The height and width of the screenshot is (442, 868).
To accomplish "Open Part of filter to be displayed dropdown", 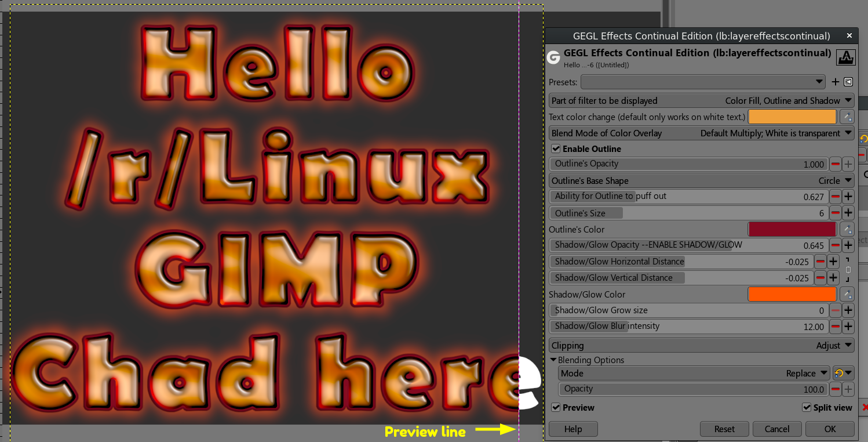I will [x=702, y=100].
